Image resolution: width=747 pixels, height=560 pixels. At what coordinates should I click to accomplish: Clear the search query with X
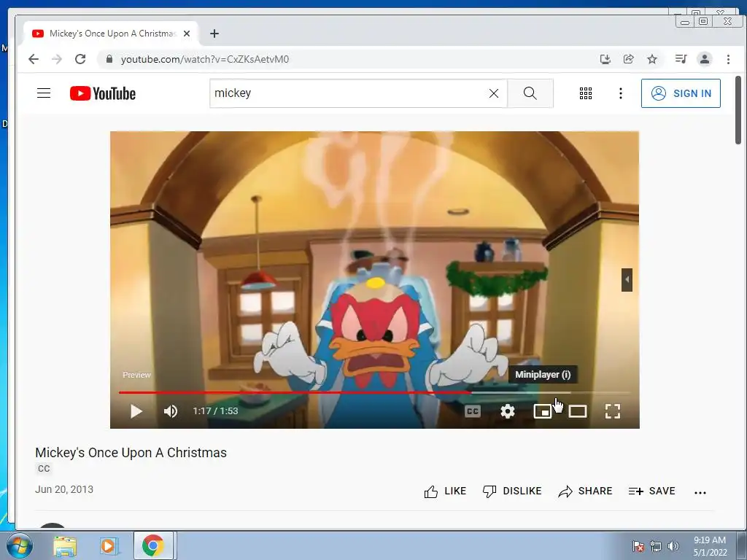click(x=494, y=93)
